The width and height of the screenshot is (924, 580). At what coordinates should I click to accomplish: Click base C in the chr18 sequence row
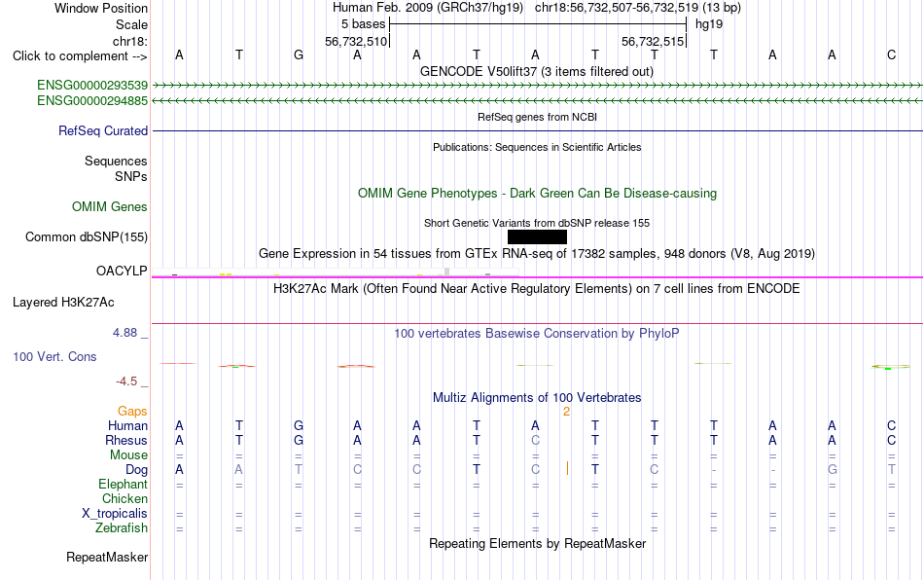(892, 55)
